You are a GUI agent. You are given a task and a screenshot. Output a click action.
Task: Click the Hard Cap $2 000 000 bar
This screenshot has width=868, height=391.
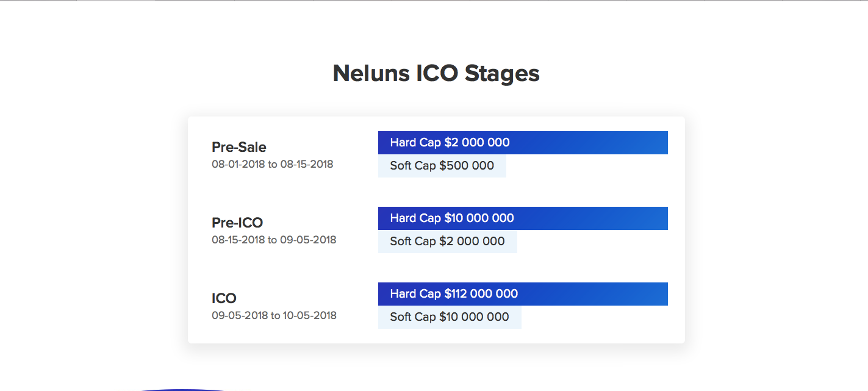coord(523,143)
